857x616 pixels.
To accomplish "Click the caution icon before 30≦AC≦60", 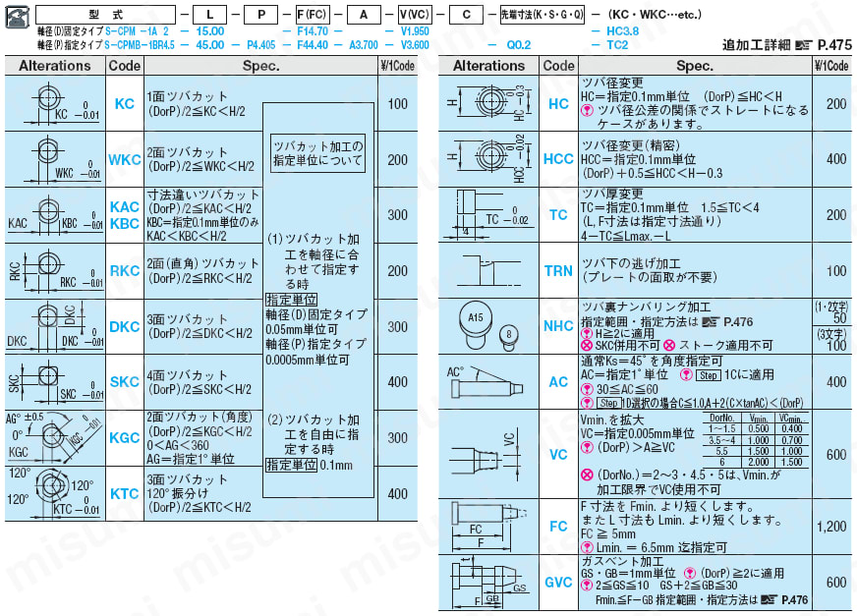I will (587, 389).
